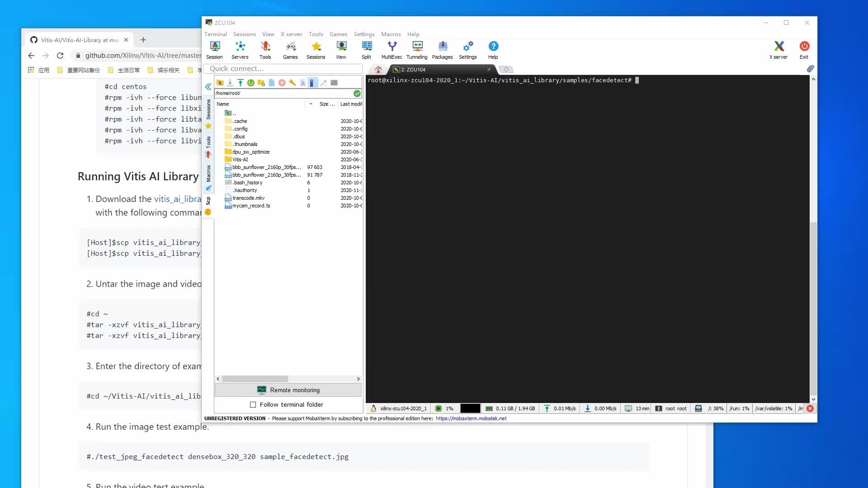Drag the file browser horizontal scrollbar right

[x=359, y=379]
